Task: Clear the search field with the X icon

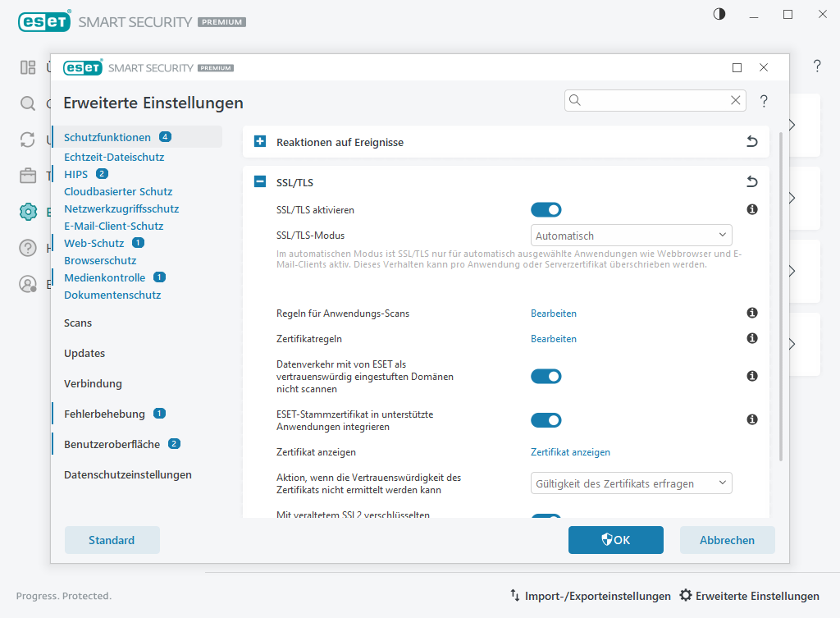Action: [x=735, y=100]
